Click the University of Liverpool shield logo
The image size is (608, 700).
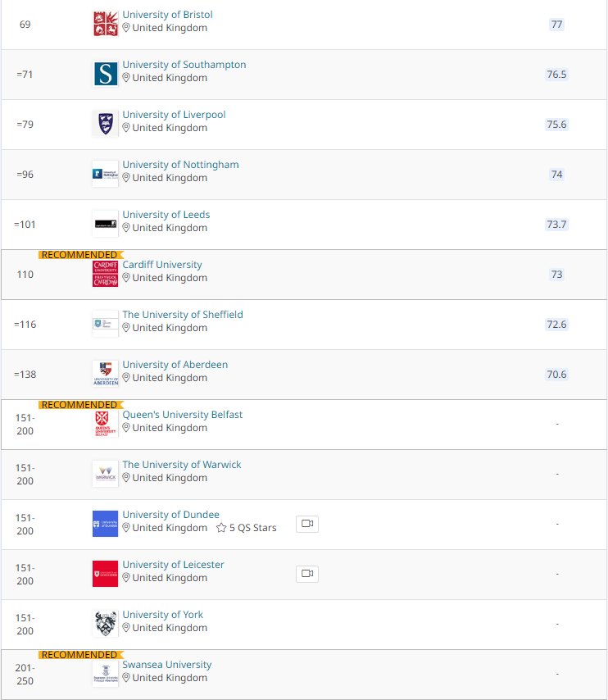[106, 124]
